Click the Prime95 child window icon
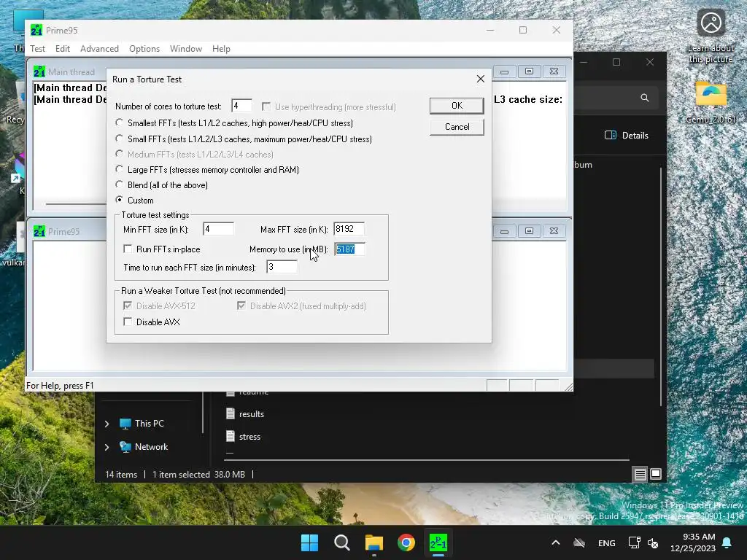Image resolution: width=747 pixels, height=560 pixels. pyautogui.click(x=39, y=231)
